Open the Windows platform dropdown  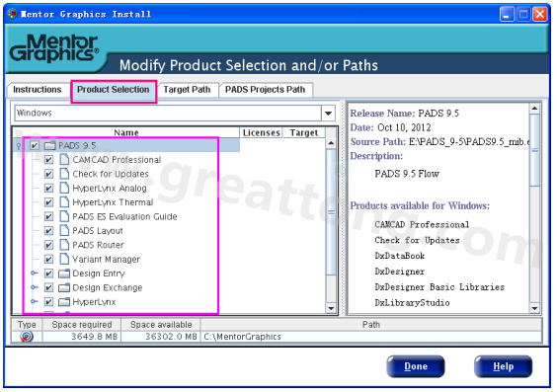click(328, 114)
